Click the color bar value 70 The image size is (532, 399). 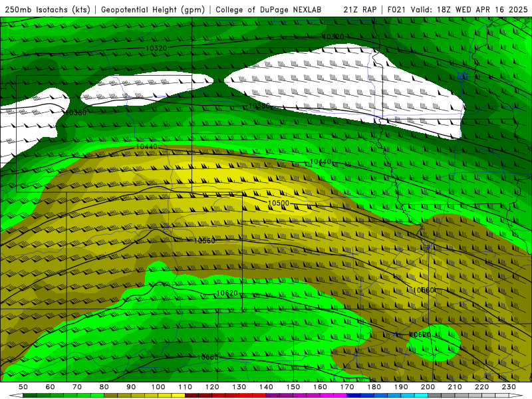pos(77,387)
